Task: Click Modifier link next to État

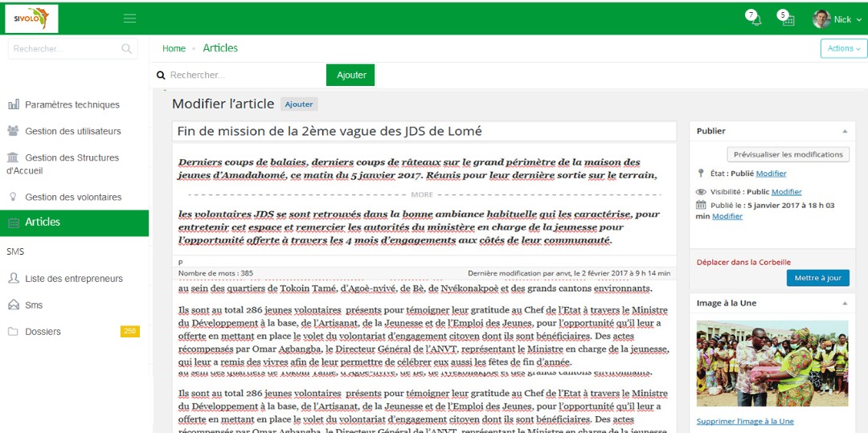Action: (771, 173)
